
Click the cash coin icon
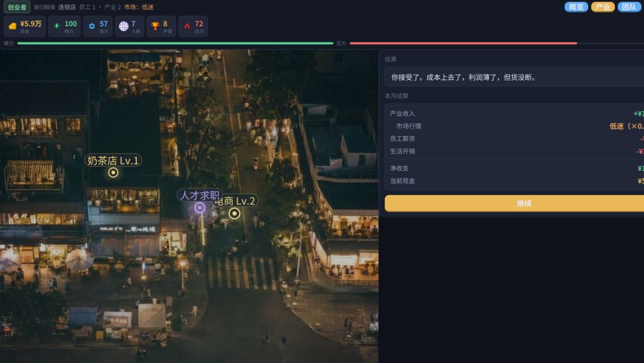13,26
